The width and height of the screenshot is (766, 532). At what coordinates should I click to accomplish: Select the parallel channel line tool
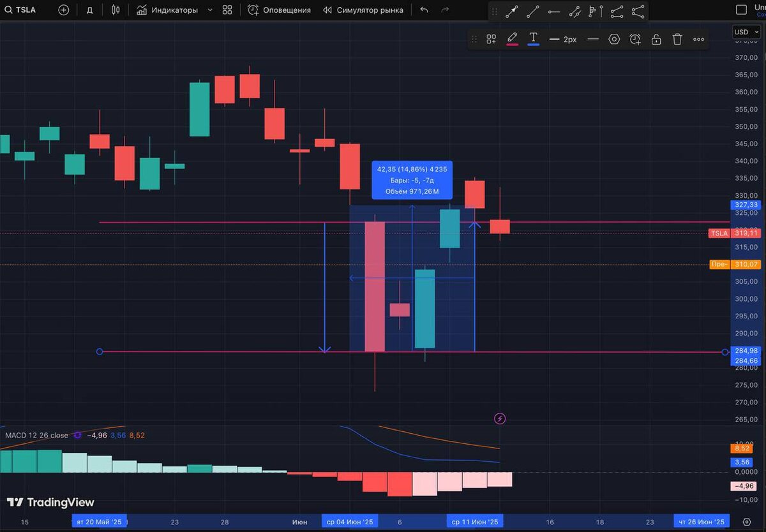pos(575,11)
